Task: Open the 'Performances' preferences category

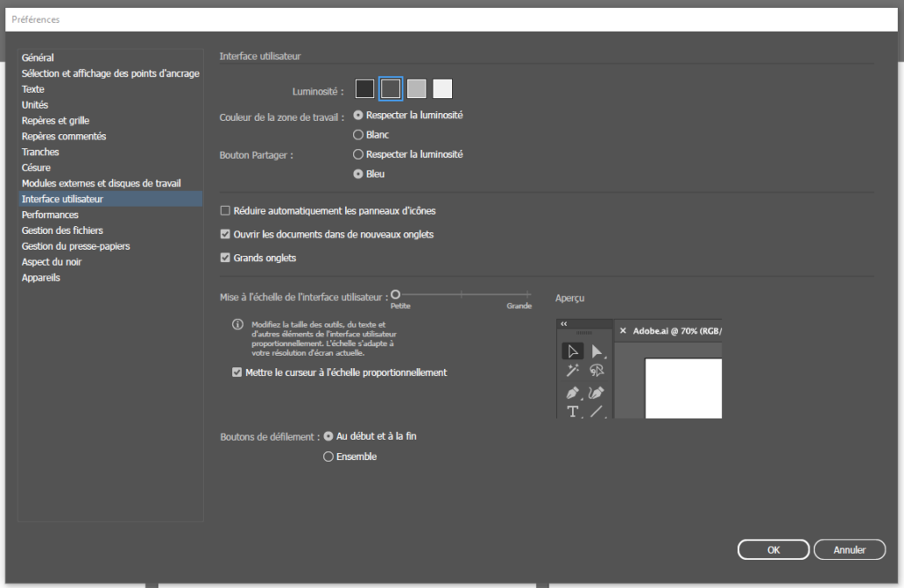Action: 50,215
